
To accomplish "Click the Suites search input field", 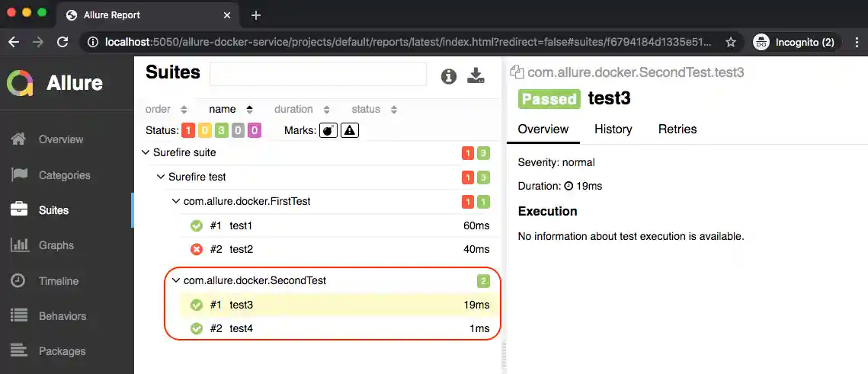I will [x=318, y=74].
